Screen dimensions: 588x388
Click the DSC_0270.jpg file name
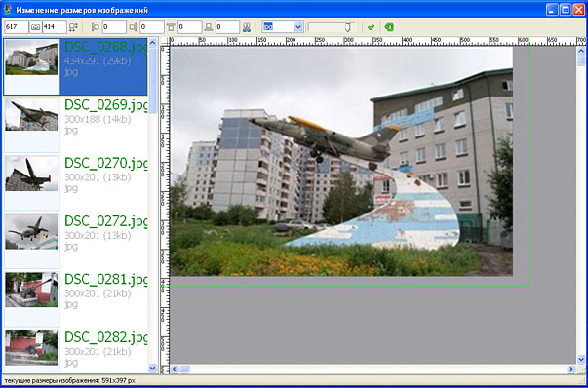[x=106, y=164]
